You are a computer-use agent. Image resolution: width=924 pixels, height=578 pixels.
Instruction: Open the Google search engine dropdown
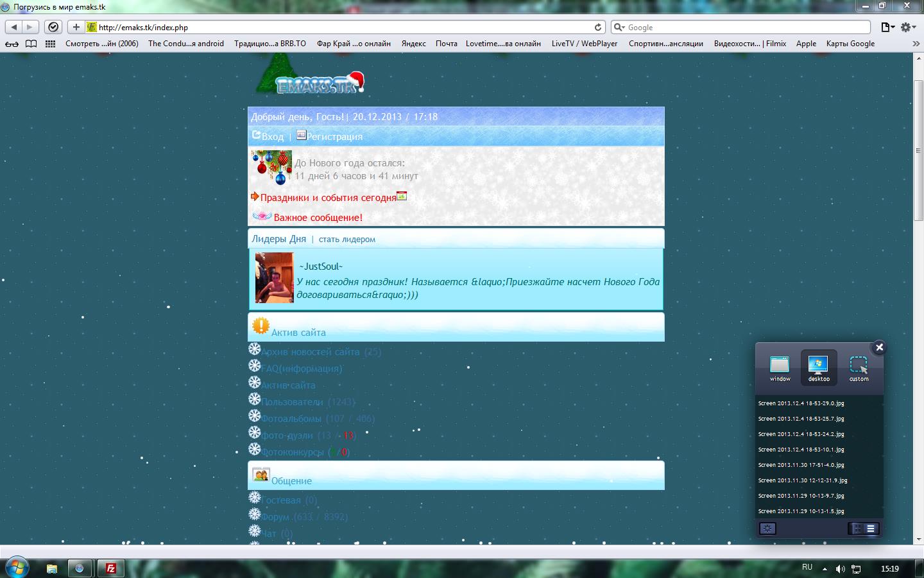pyautogui.click(x=619, y=27)
